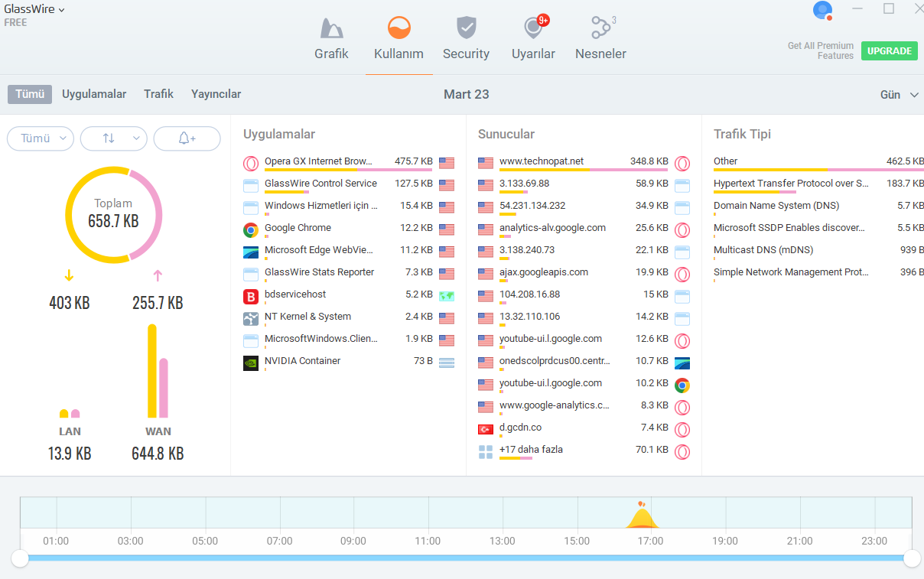924x579 pixels.
Task: Select the Trafik filter tab
Action: [158, 94]
